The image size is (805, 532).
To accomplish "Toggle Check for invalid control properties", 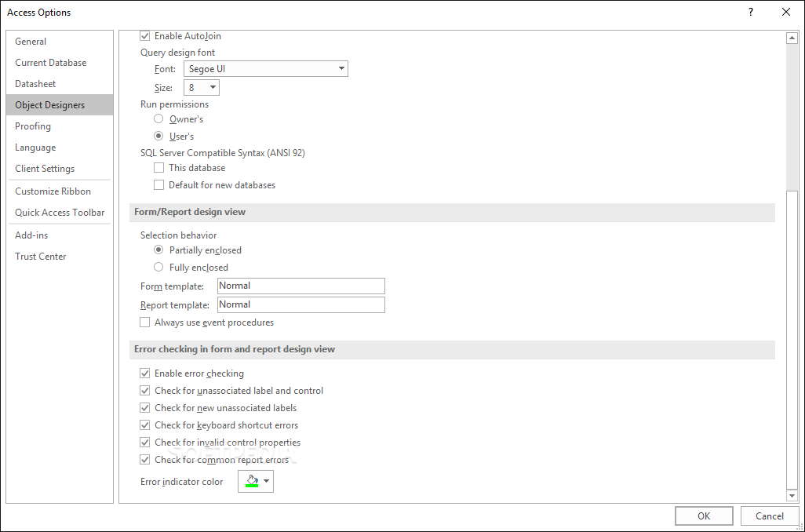I will [145, 442].
